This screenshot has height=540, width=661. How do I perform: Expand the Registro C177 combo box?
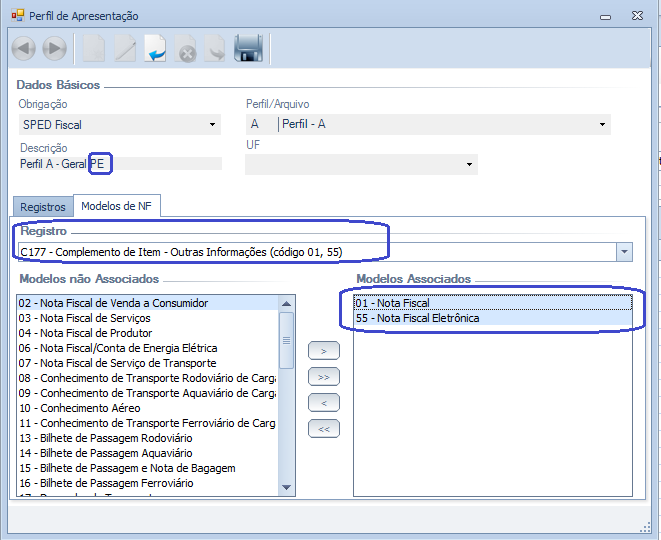coord(624,252)
